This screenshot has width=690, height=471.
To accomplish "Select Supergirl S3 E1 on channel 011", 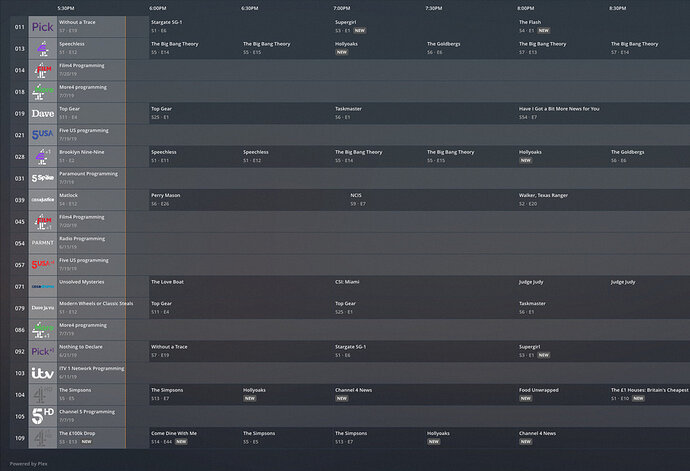I will [x=425, y=27].
